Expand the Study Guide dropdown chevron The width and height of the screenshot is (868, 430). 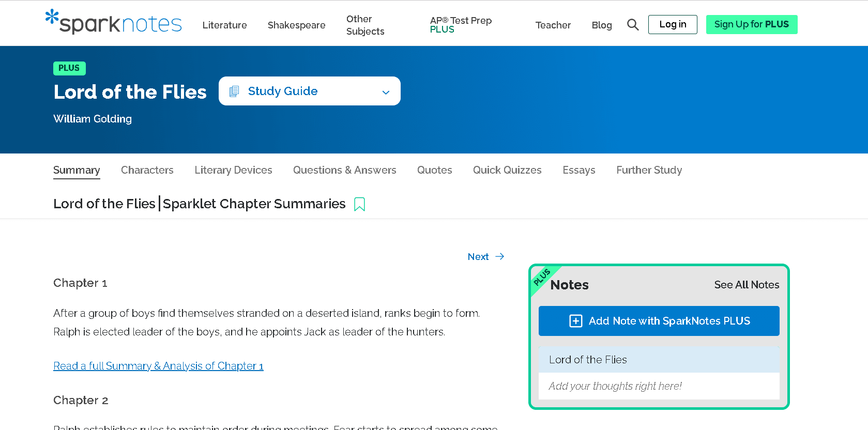(x=385, y=92)
